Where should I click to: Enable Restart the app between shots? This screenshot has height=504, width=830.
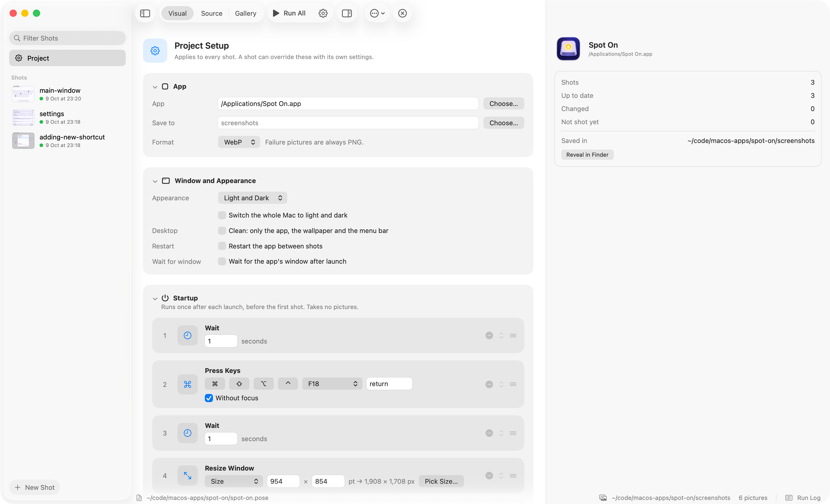(x=222, y=246)
